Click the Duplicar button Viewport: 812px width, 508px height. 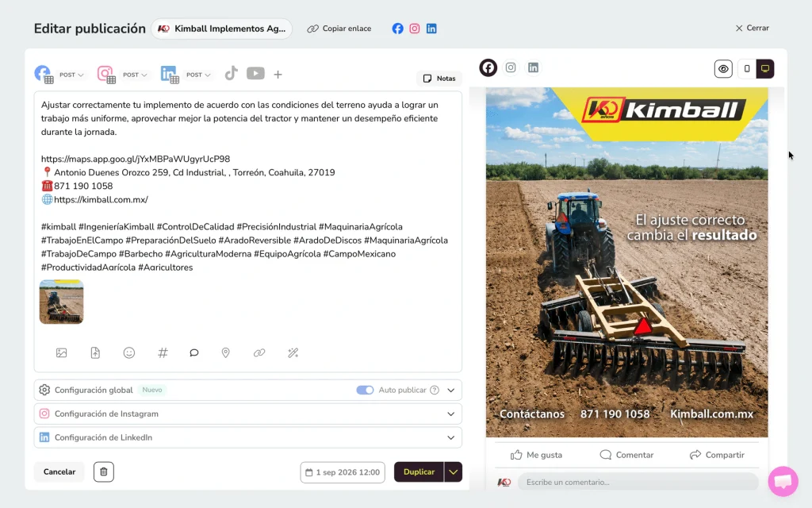click(419, 471)
